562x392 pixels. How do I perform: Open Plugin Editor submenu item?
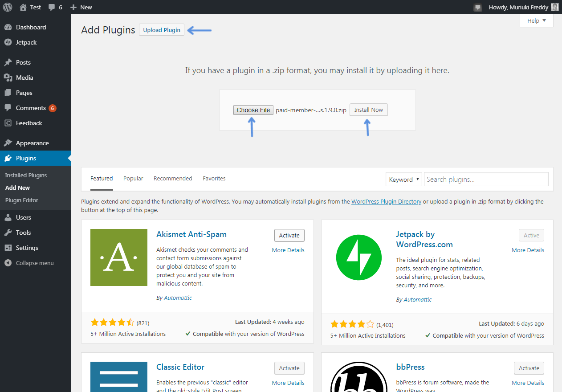(x=22, y=200)
